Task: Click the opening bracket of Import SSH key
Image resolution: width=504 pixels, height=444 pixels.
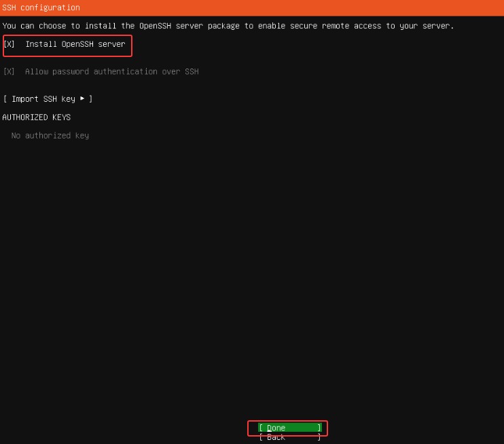Action: [5, 99]
